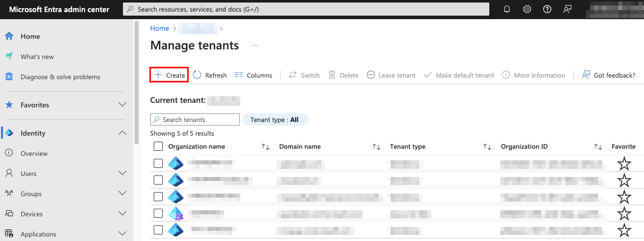Click the Favorites star icon in sidebar

9,105
